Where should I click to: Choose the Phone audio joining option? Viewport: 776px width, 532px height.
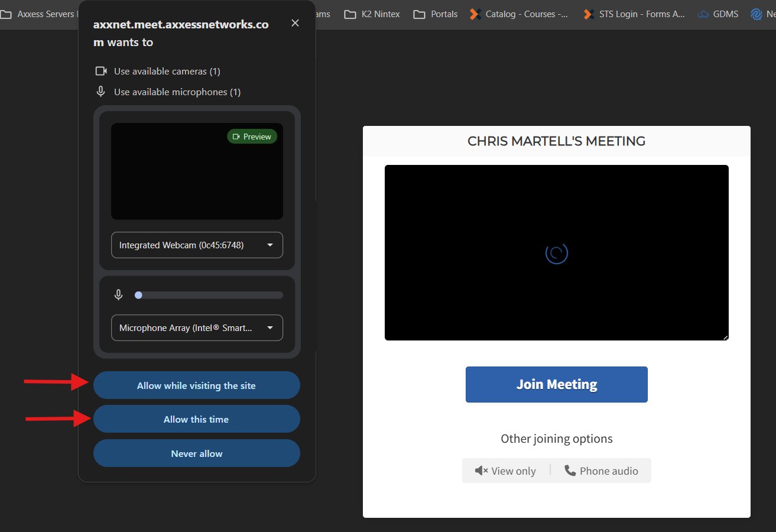601,471
